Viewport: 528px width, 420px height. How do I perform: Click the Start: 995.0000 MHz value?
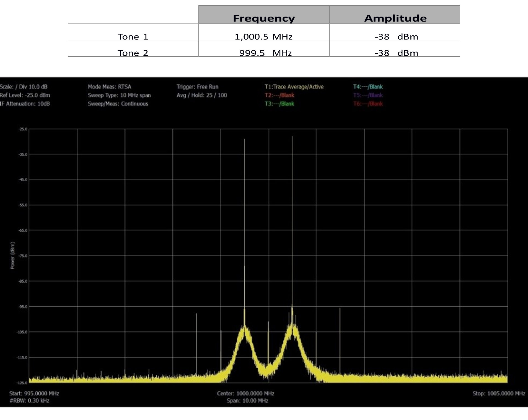[x=34, y=393]
